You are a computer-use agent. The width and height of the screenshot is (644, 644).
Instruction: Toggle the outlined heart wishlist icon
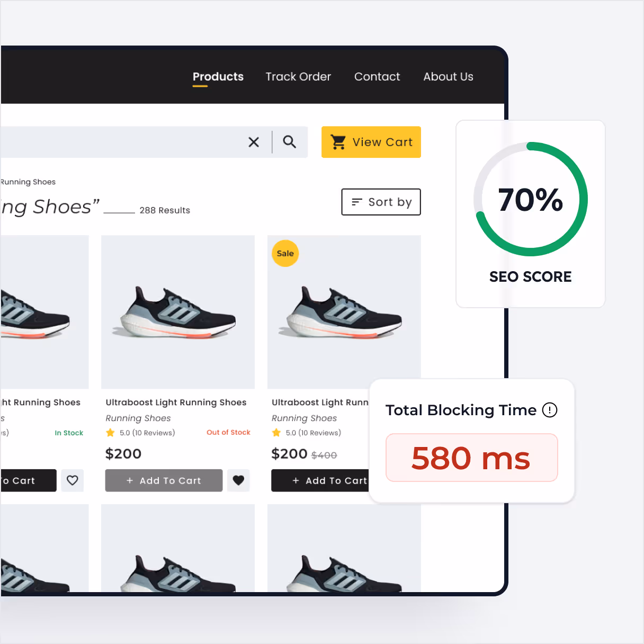73,480
